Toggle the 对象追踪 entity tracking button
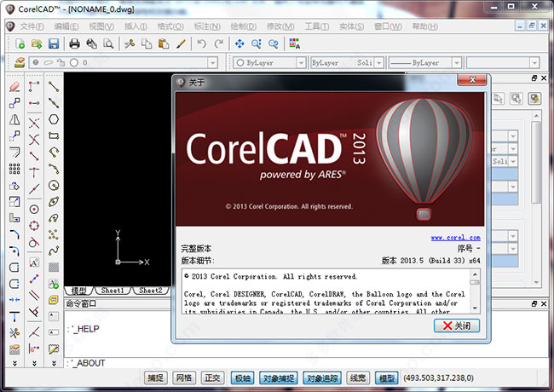The height and width of the screenshot is (392, 554). click(322, 378)
